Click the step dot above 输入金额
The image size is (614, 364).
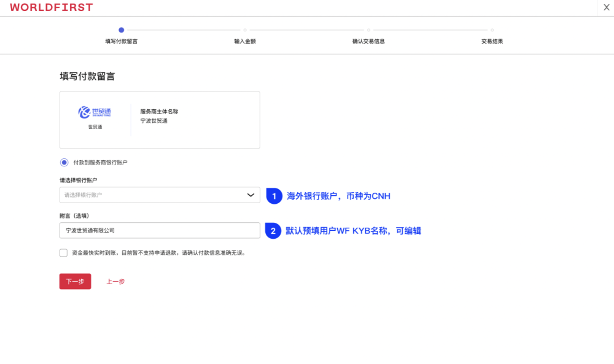[244, 29]
